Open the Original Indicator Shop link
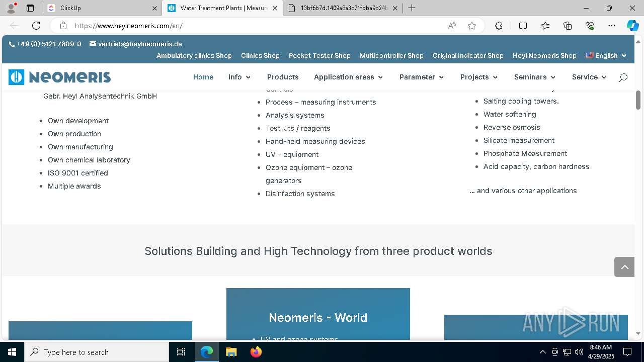Viewport: 644px width, 362px height. (468, 56)
